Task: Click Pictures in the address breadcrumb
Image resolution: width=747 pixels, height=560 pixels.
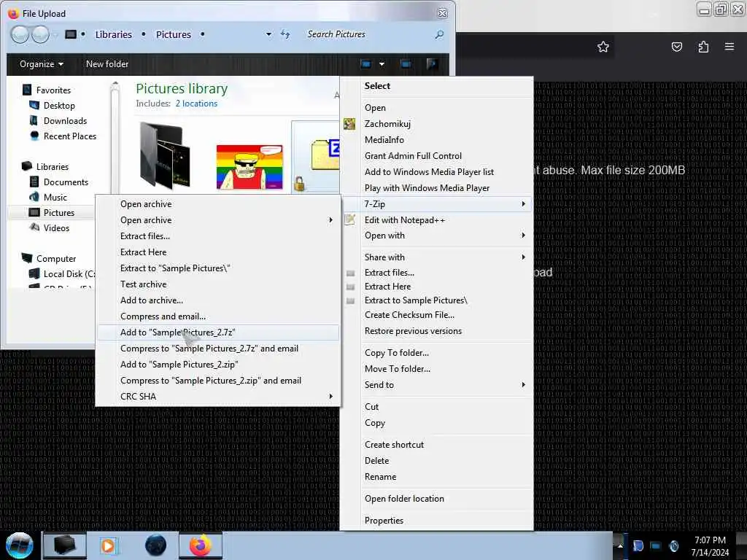Action: coord(174,34)
